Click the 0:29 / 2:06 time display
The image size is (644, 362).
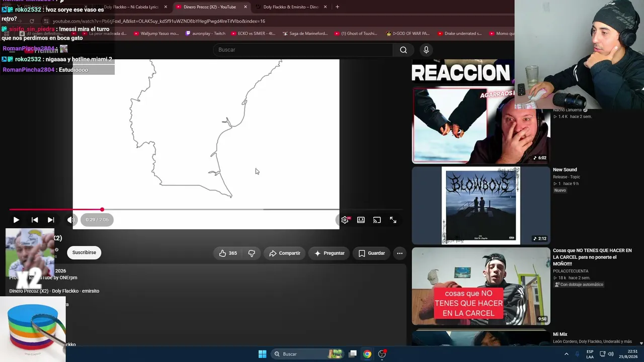pos(97,220)
